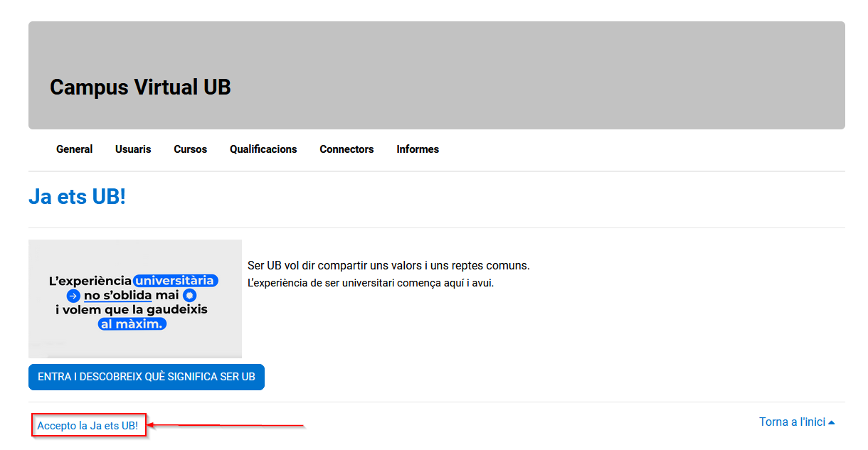Click the Campus Virtual UB site title
This screenshot has width=868, height=450.
140,87
